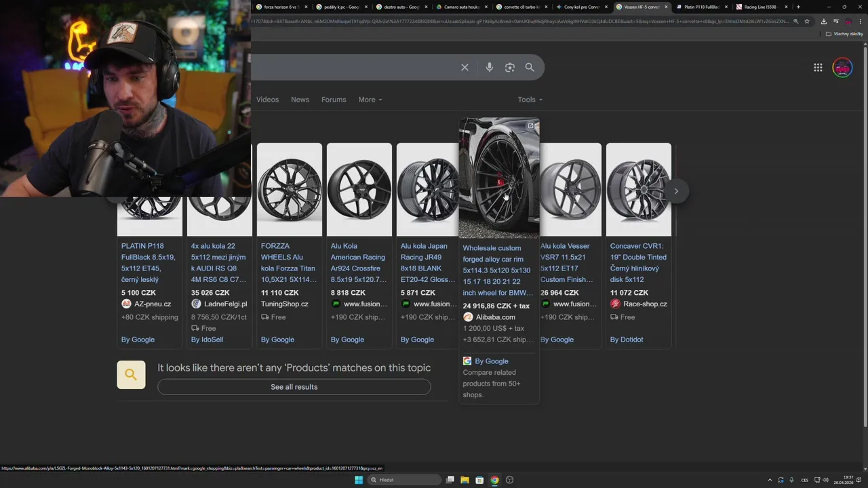Viewport: 868px width, 488px height.
Task: Open Task View on the taskbar
Action: (x=450, y=480)
